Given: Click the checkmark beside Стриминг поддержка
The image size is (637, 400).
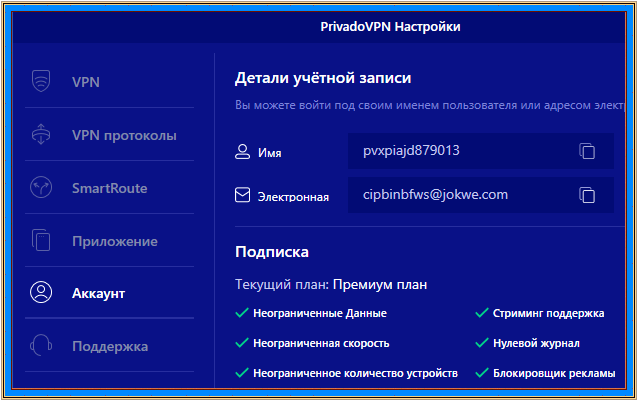Looking at the screenshot, I should pos(482,313).
